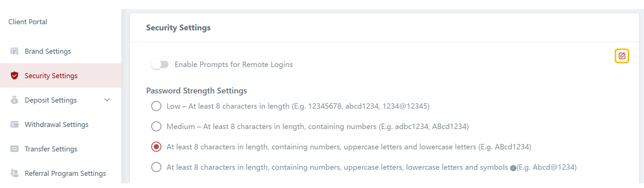The width and height of the screenshot is (644, 188).
Task: Click the red shield Security Settings icon
Action: point(14,75)
